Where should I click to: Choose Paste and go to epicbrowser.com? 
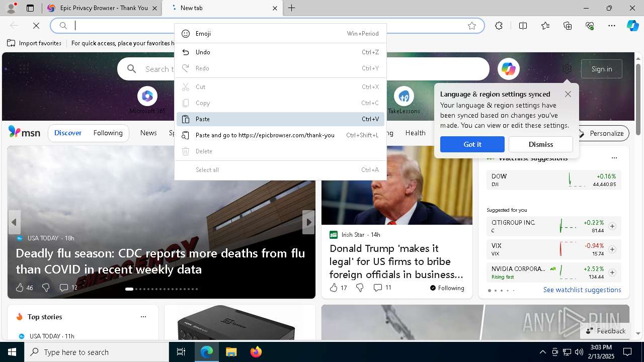pyautogui.click(x=280, y=135)
